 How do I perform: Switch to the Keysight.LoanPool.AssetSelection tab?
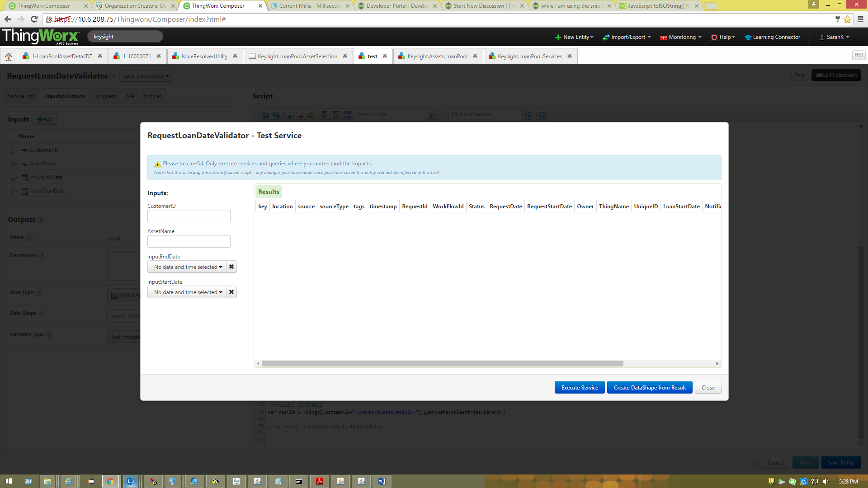point(297,56)
